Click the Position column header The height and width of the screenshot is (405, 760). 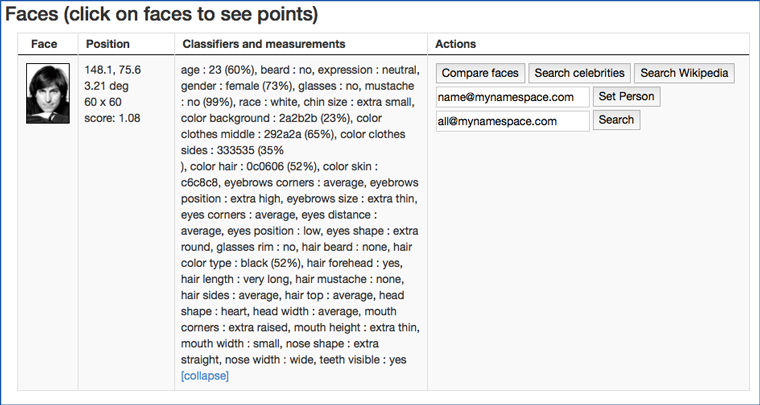tap(108, 44)
